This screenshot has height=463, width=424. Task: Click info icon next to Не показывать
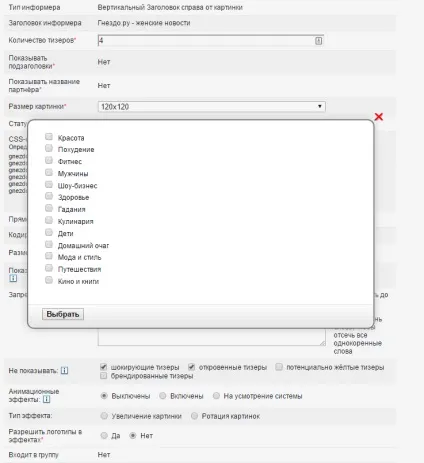64,371
